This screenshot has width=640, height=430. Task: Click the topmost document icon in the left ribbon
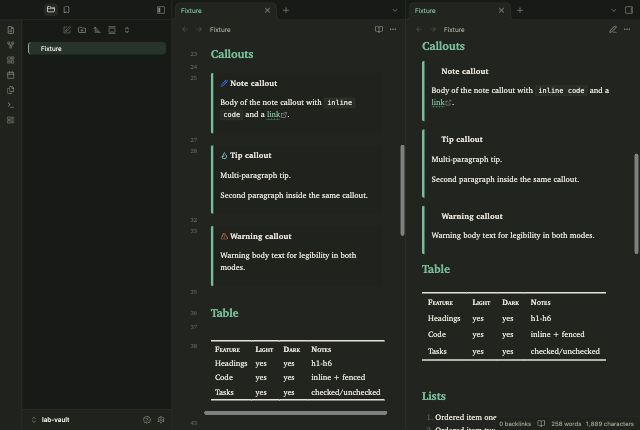[x=11, y=30]
